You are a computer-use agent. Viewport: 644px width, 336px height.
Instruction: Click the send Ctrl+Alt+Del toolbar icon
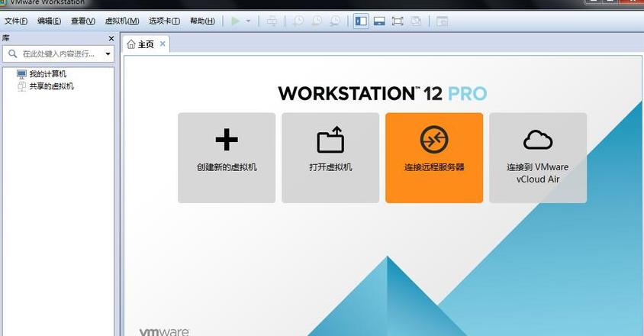pos(272,21)
